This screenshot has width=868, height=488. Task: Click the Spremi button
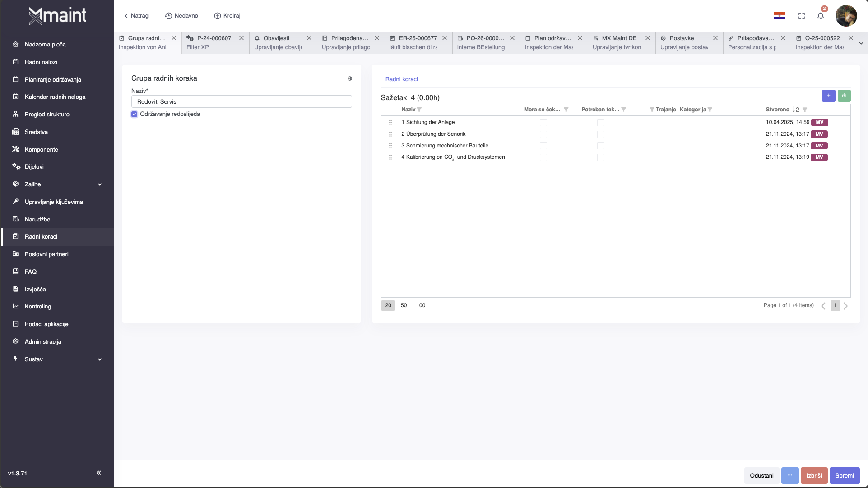(x=844, y=475)
